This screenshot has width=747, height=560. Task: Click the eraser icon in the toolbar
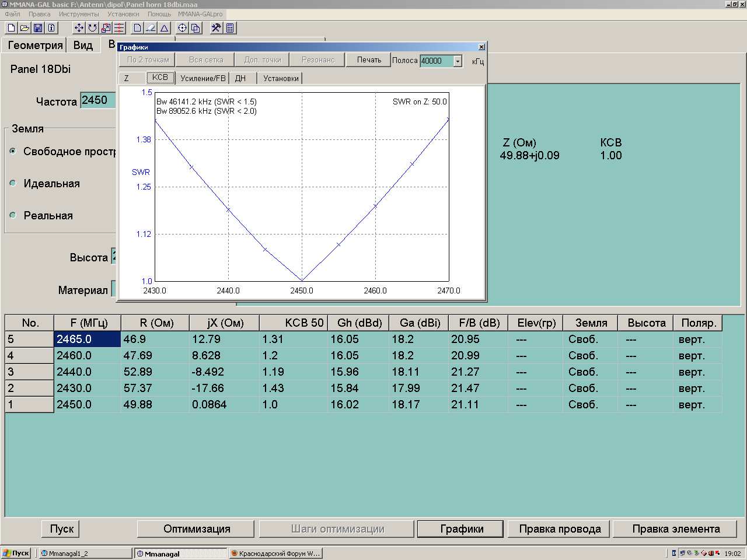point(151,28)
